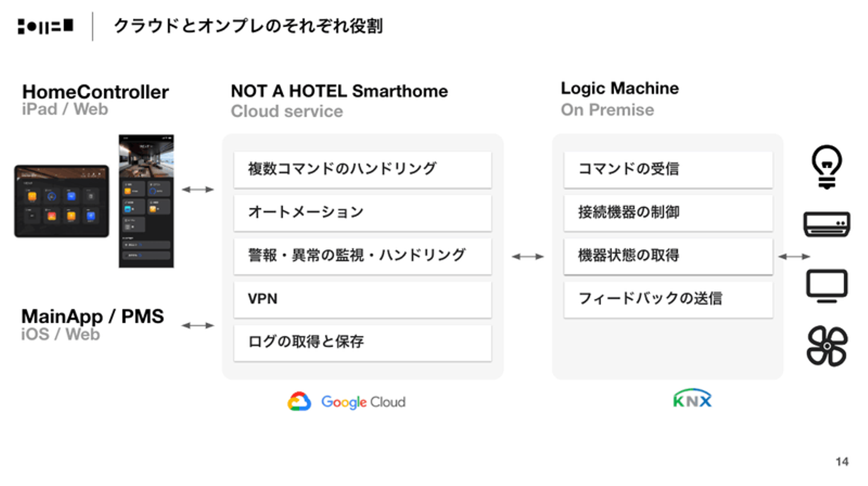The width and height of the screenshot is (868, 486).
Task: Click the page number 14
Action: (x=841, y=462)
